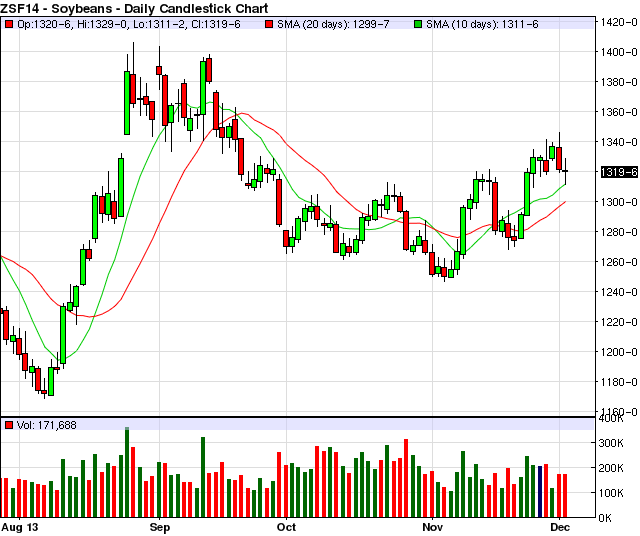Click the dark blue volume bar near Dec
Screen dimensions: 640x536
pos(540,492)
